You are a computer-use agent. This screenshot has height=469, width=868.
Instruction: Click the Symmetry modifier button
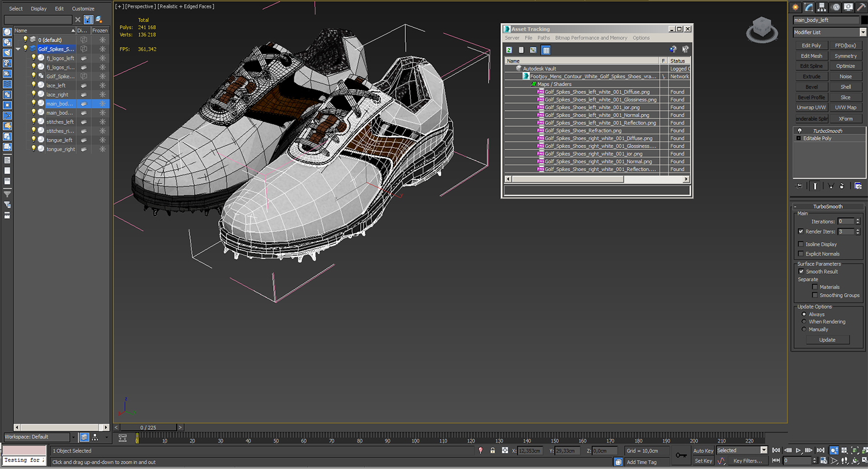pos(846,56)
